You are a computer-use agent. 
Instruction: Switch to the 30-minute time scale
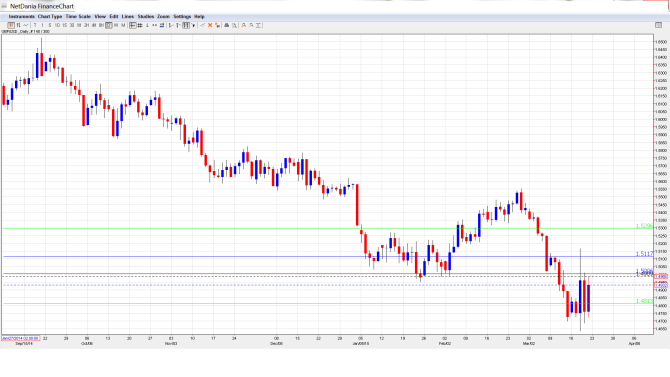(72, 25)
